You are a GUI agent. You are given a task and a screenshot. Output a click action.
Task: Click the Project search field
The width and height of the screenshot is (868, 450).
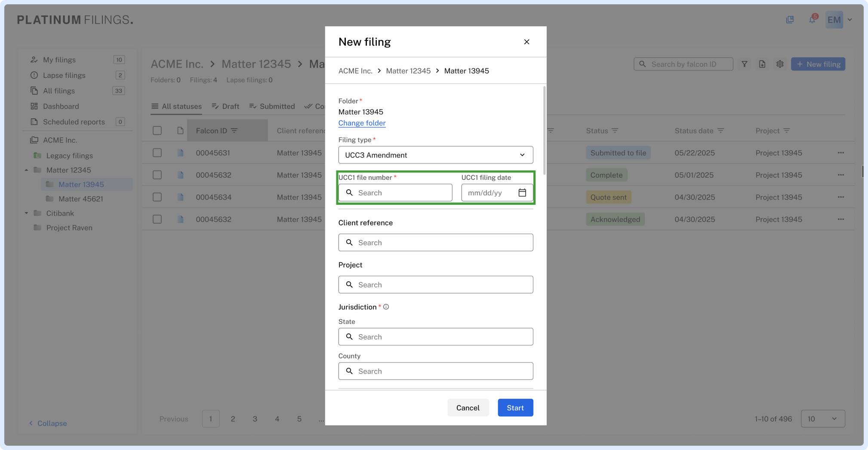pos(436,285)
